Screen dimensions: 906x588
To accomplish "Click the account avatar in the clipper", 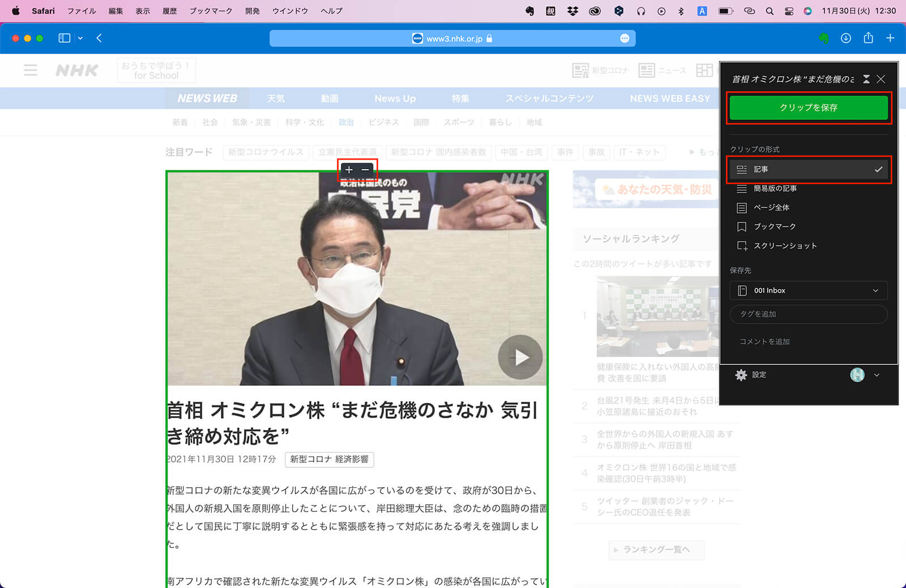I will click(x=857, y=375).
